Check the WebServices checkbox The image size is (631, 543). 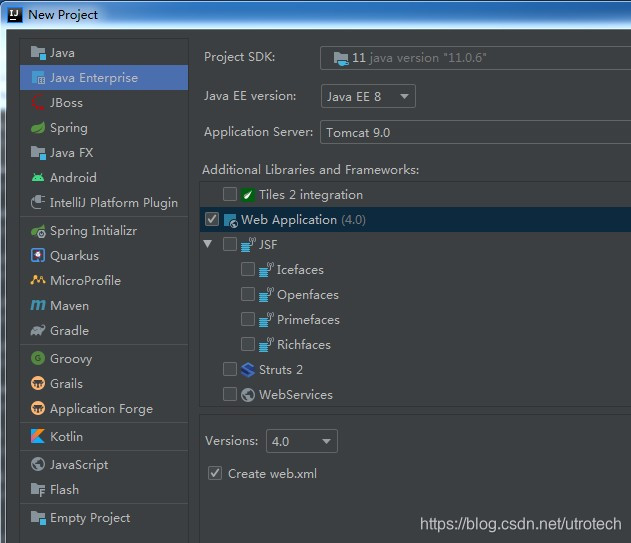[x=230, y=394]
